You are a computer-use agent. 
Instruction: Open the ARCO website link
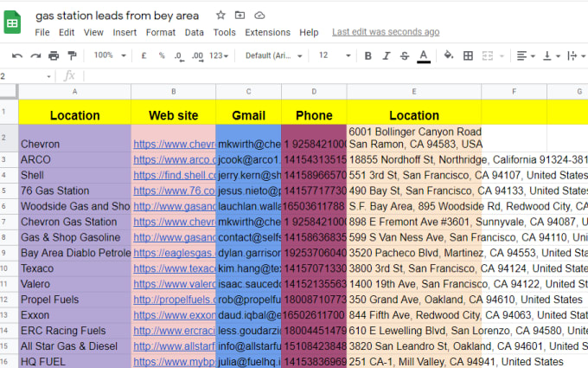click(x=174, y=160)
